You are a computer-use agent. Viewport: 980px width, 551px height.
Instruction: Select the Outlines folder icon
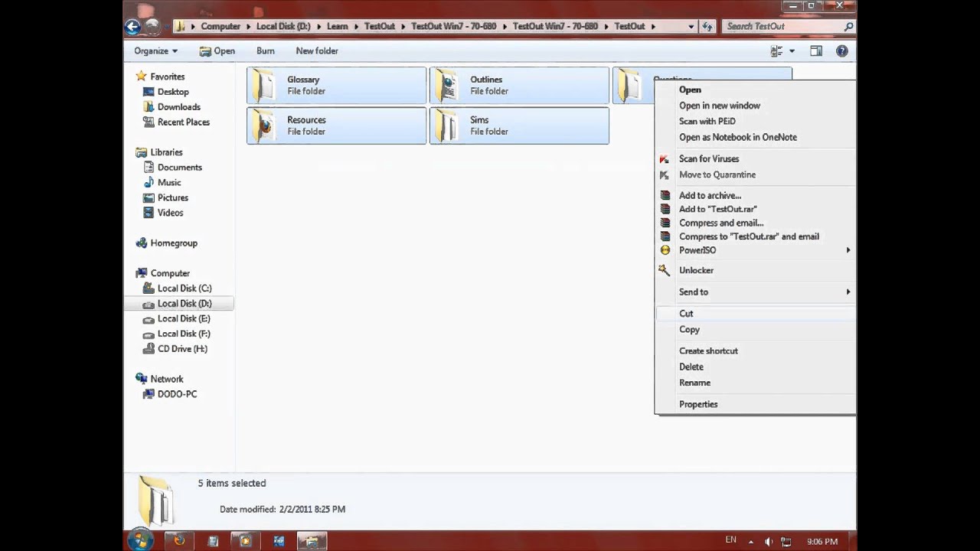pos(447,86)
